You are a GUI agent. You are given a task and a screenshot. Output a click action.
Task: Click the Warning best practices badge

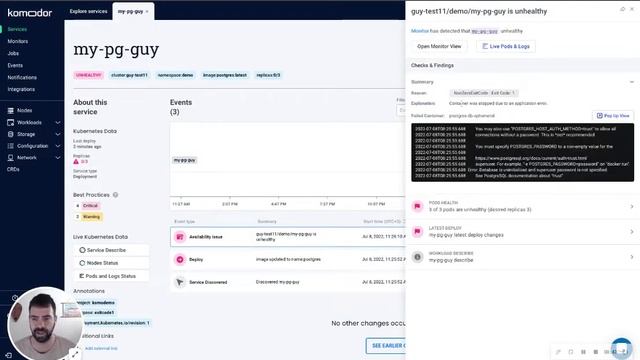pyautogui.click(x=91, y=217)
